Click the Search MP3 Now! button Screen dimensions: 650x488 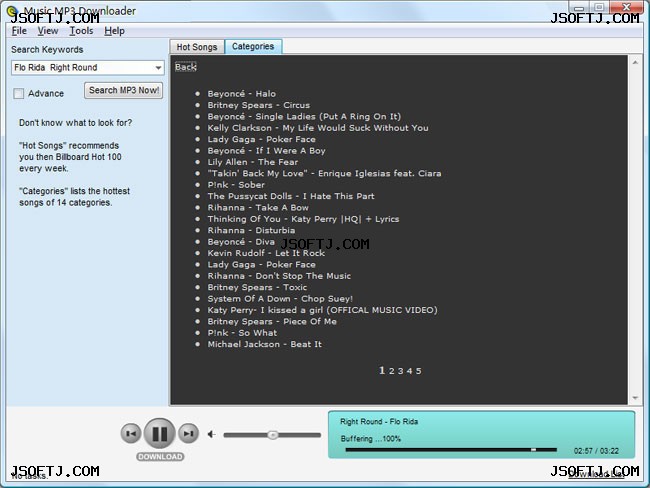point(124,90)
